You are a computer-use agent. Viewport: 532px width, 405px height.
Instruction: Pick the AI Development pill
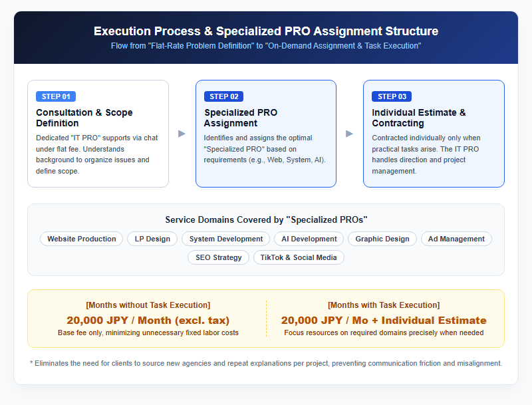pyautogui.click(x=309, y=239)
